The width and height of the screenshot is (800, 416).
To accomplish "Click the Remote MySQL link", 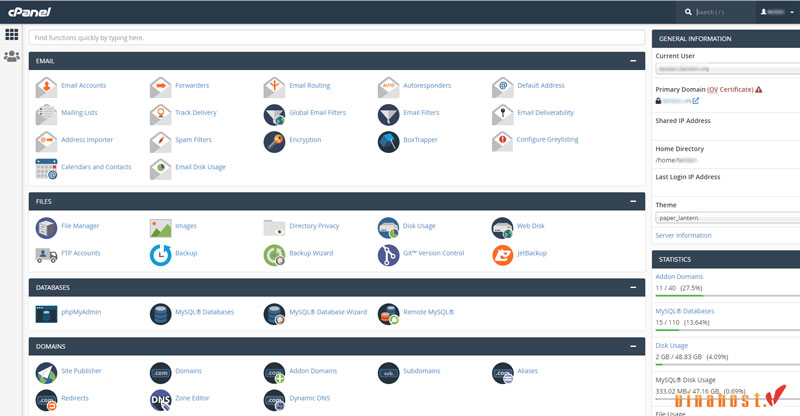I will [429, 312].
